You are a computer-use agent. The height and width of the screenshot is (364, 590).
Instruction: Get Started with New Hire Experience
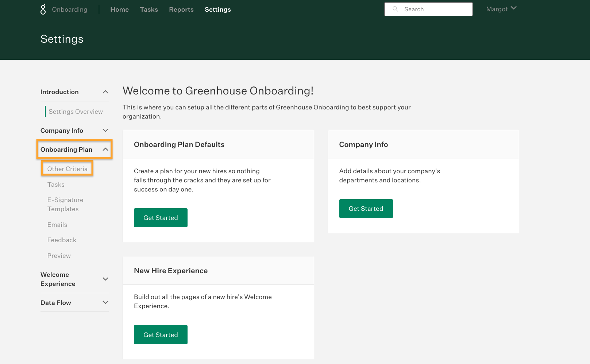(161, 335)
